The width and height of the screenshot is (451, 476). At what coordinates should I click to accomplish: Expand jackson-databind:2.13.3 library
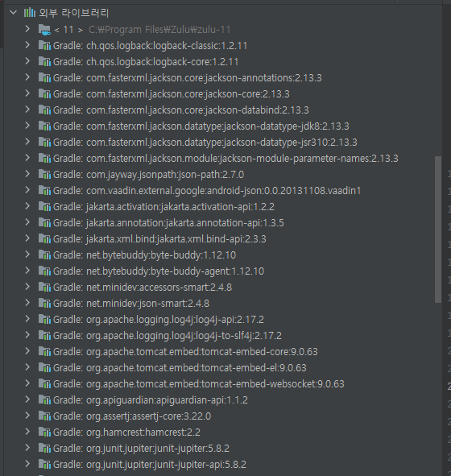pyautogui.click(x=27, y=110)
